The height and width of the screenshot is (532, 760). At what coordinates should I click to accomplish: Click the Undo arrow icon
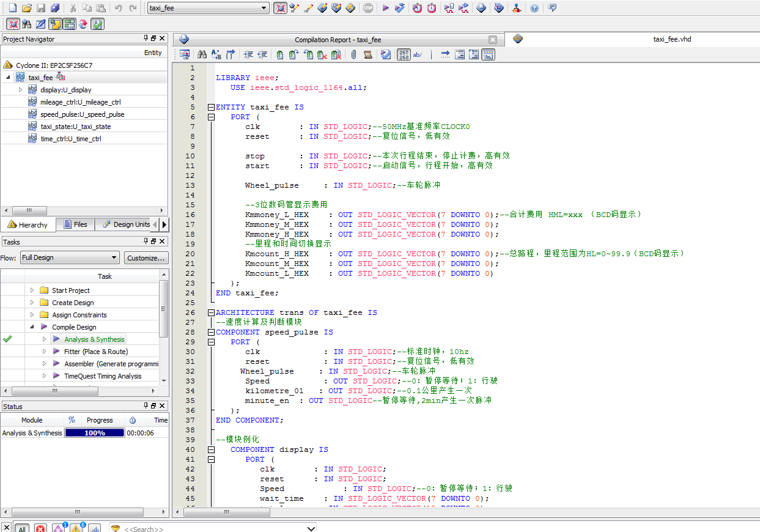coord(119,8)
